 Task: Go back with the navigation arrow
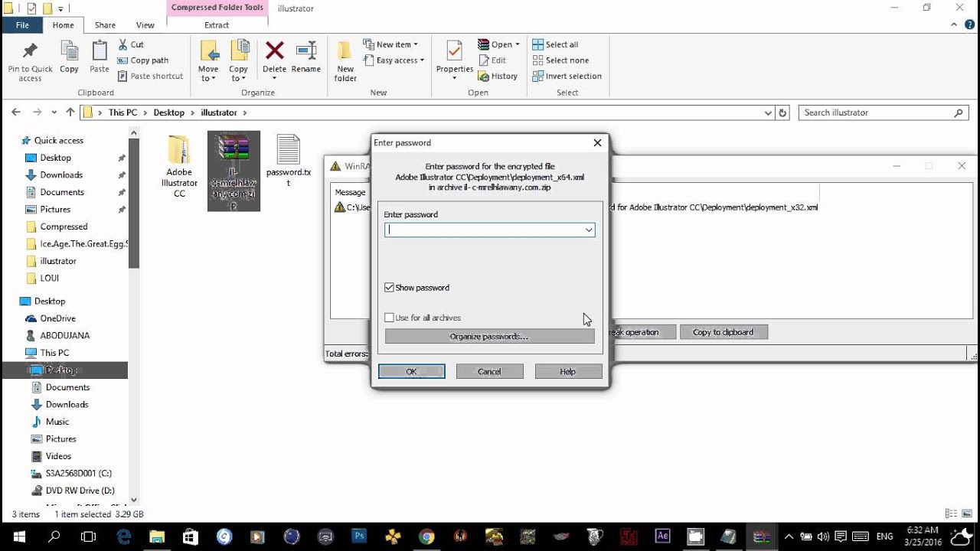point(16,112)
